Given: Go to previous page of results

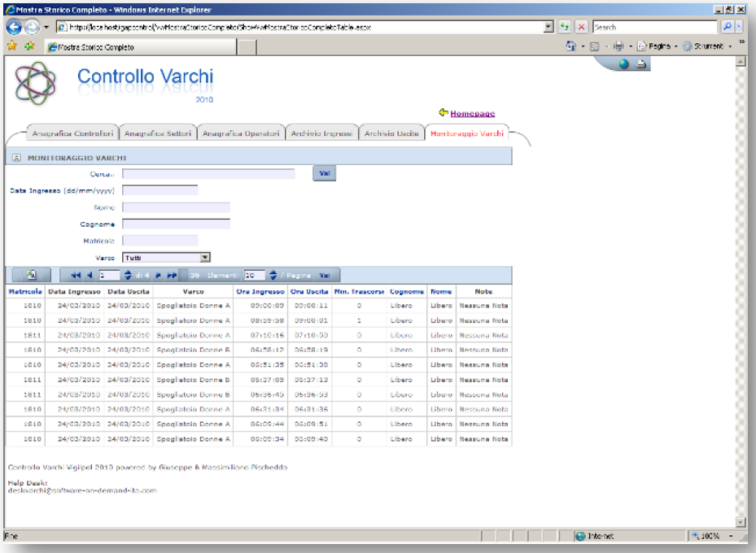Looking at the screenshot, I should tap(90, 275).
